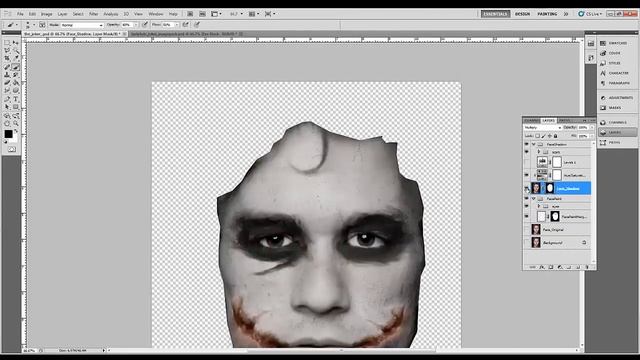Viewport: 640px width, 360px height.
Task: Open the CS Live menu
Action: [590, 14]
